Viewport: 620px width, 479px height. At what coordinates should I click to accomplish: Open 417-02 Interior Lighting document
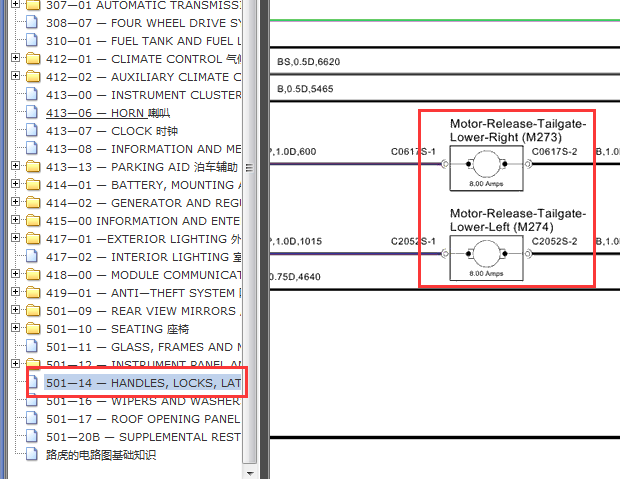tap(144, 257)
